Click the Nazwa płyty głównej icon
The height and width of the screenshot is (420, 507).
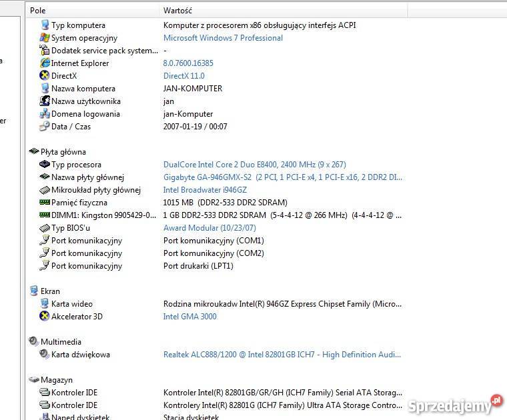tap(45, 177)
